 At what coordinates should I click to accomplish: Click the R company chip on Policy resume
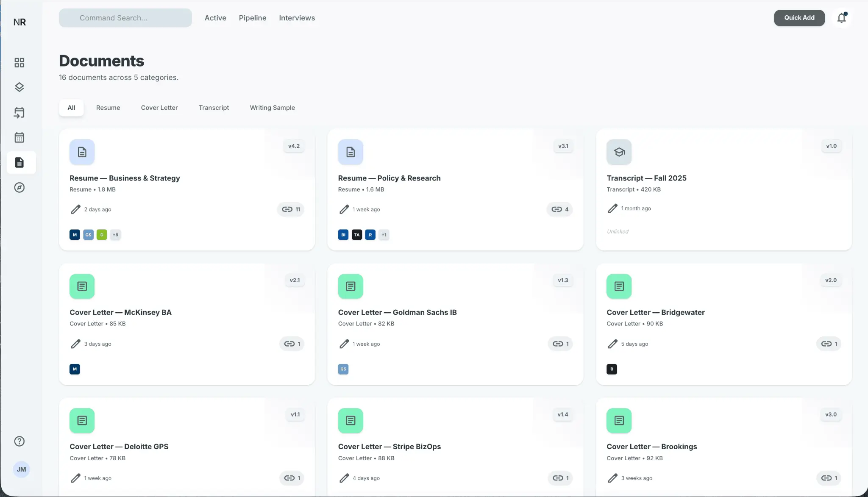370,235
